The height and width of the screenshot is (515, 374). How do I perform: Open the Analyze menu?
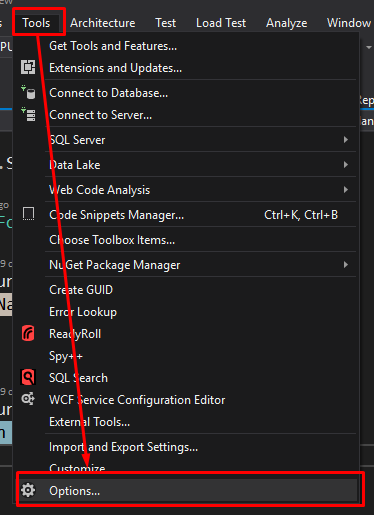(287, 23)
